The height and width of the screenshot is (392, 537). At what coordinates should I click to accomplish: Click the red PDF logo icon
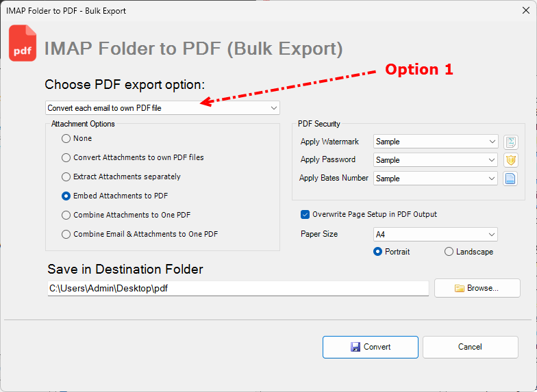(x=23, y=44)
